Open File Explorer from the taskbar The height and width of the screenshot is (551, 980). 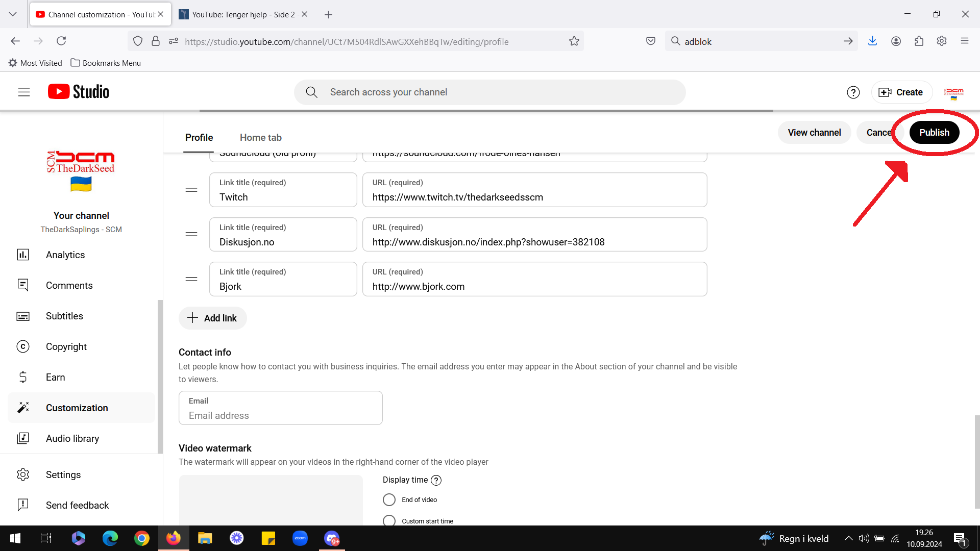pos(205,538)
